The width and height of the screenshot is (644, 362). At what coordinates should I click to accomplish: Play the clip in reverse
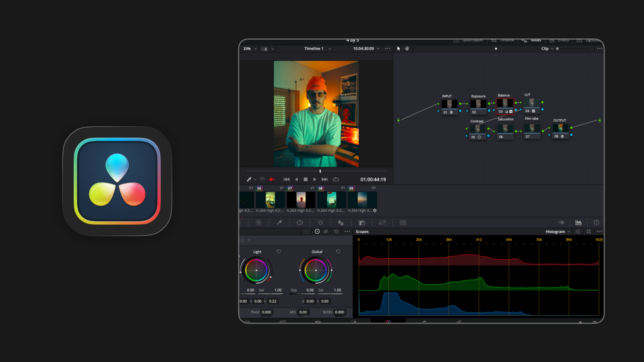point(297,179)
